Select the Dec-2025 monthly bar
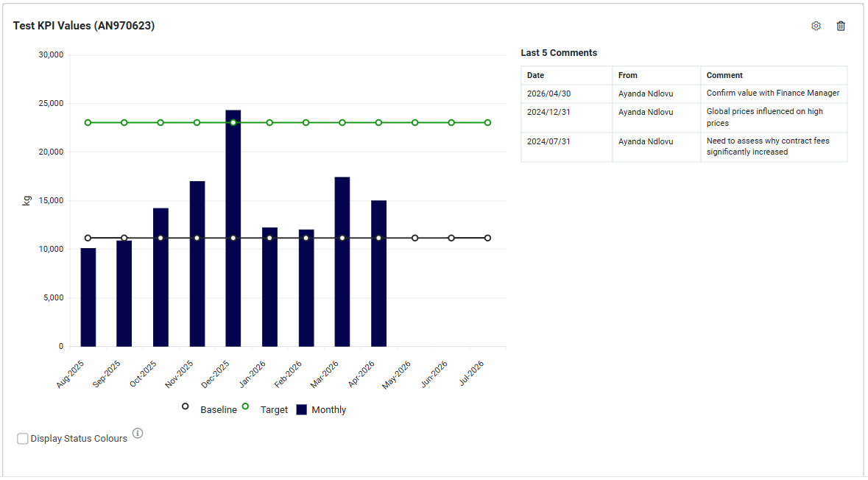Screen dimensions: 868x480 pos(233,228)
